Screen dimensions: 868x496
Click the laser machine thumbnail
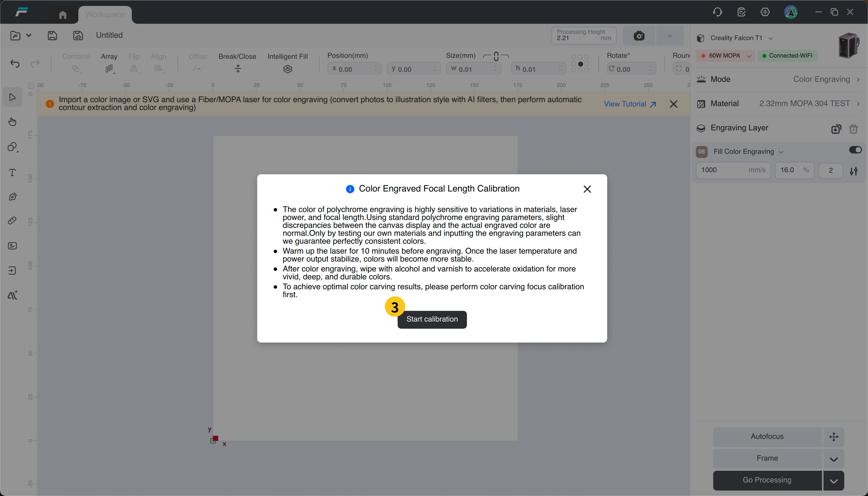coord(849,45)
